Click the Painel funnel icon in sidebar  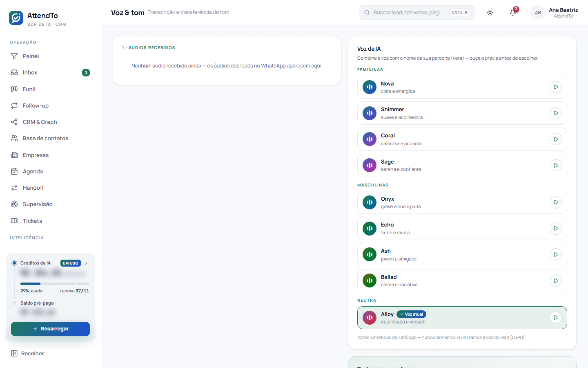(14, 56)
